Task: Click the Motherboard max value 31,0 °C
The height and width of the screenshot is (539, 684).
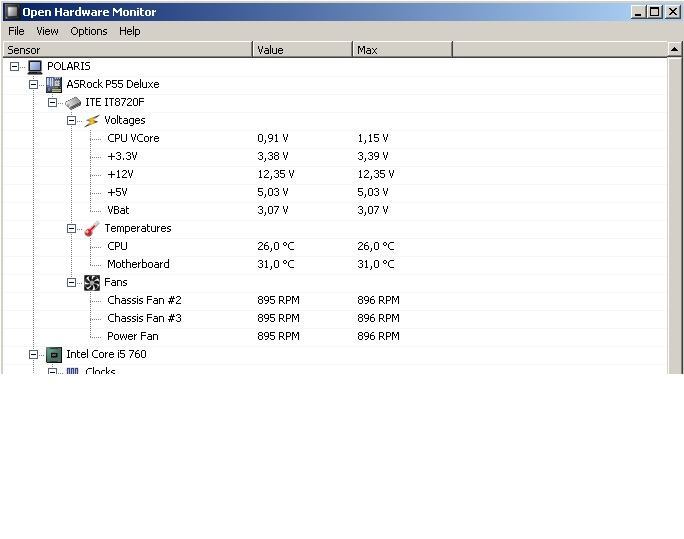Action: tap(376, 264)
